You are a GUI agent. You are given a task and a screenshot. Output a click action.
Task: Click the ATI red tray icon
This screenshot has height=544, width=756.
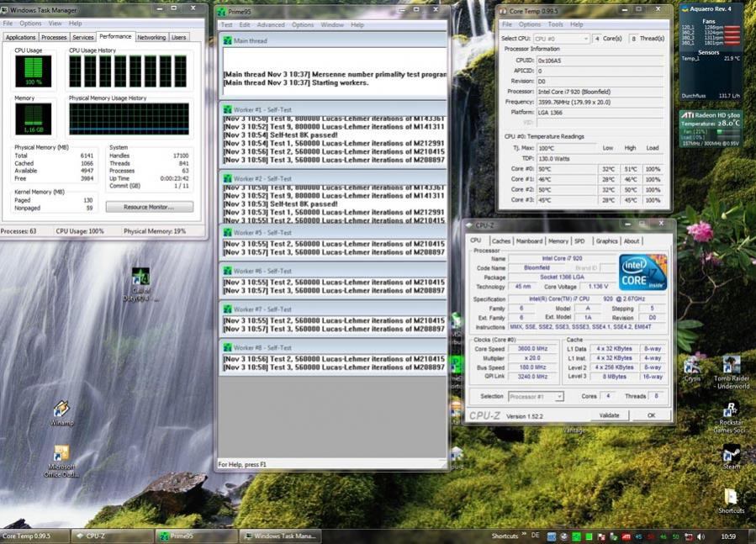click(x=626, y=536)
